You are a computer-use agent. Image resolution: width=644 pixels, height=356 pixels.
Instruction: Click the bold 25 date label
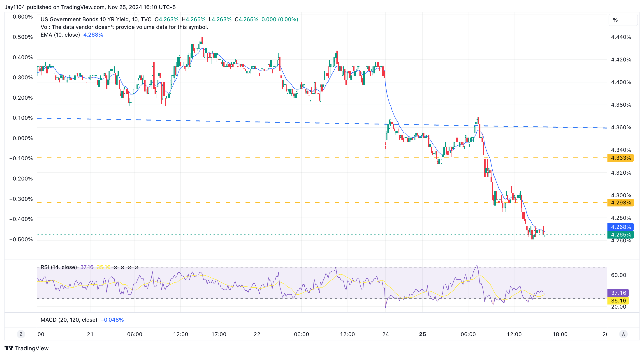click(x=422, y=334)
